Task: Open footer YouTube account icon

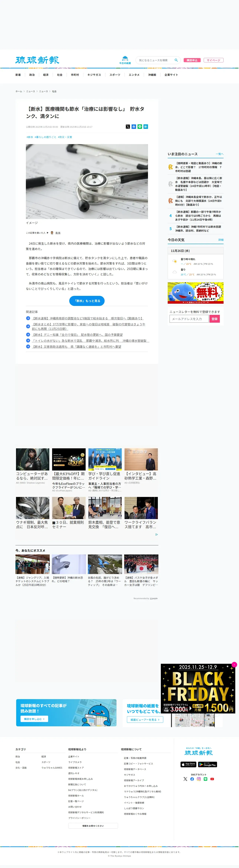Action: tap(212, 779)
